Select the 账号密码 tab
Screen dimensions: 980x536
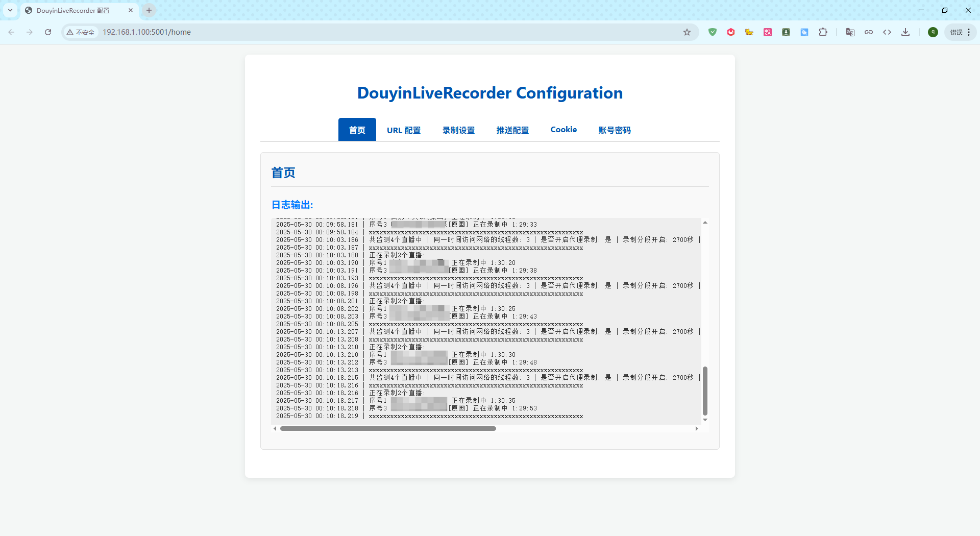(614, 130)
